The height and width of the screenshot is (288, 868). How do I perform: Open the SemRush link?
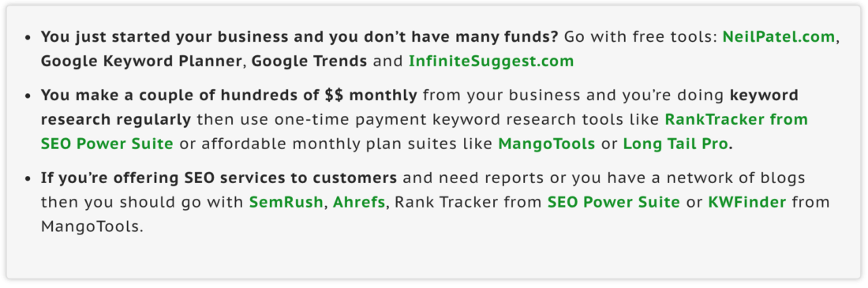pyautogui.click(x=286, y=202)
